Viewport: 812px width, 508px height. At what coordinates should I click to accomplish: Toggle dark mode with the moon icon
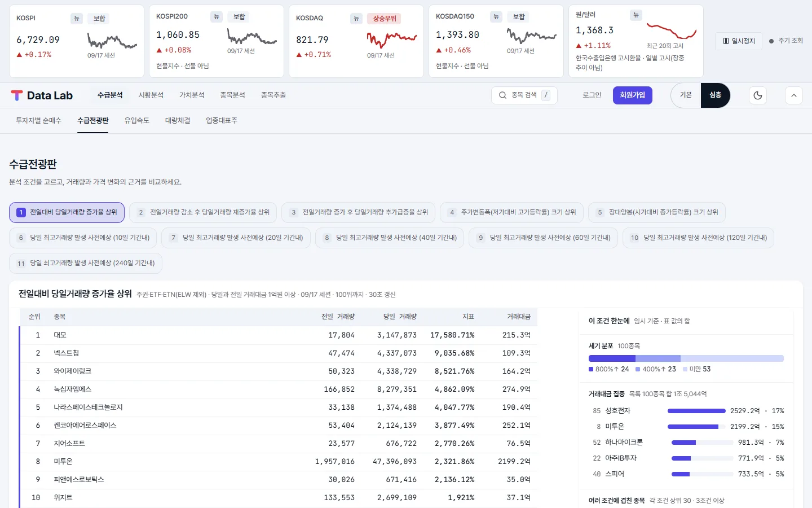click(758, 95)
